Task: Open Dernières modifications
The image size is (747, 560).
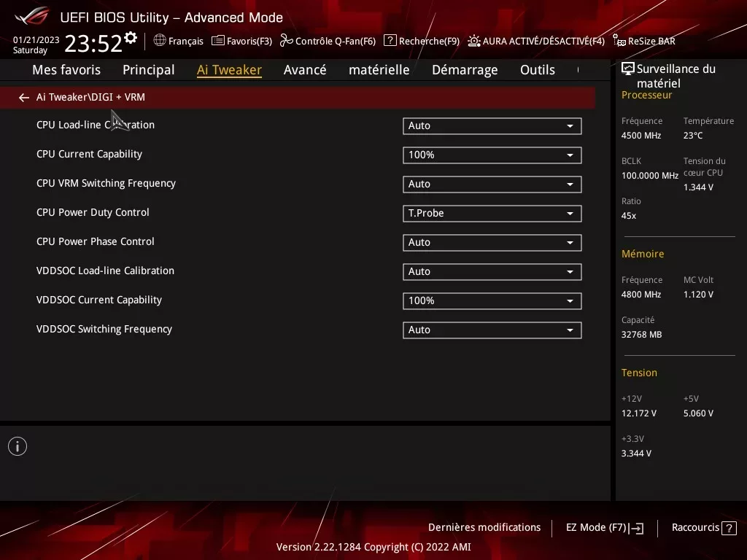Action: point(484,527)
